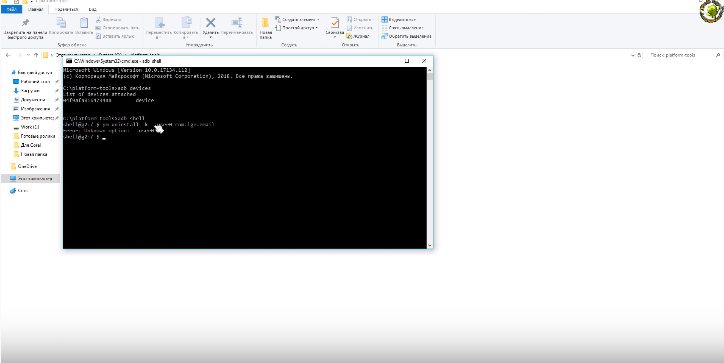Select OneDrive in navigation pane

pyautogui.click(x=24, y=166)
